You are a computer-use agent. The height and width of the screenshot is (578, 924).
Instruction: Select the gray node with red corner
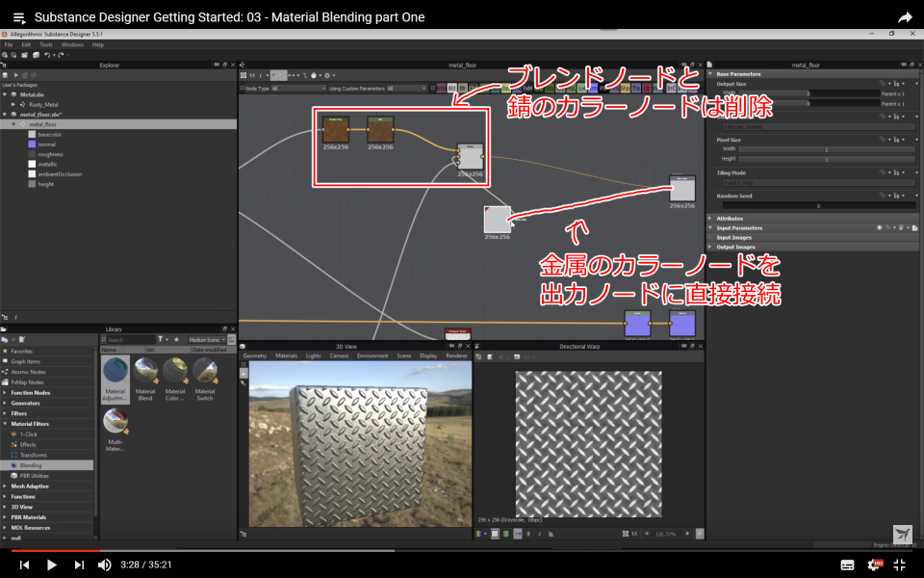point(498,220)
